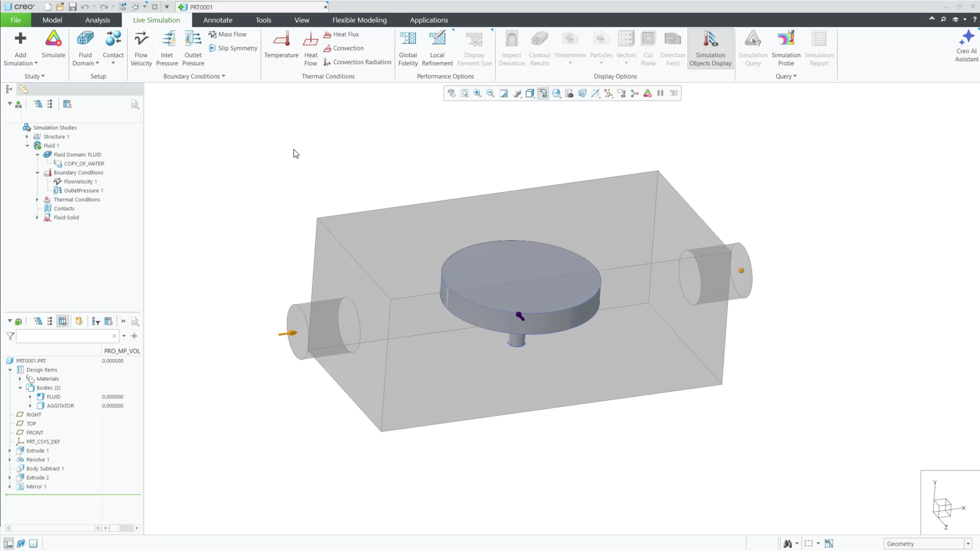
Task: Click the Add Simulation plus icon
Action: tap(20, 38)
